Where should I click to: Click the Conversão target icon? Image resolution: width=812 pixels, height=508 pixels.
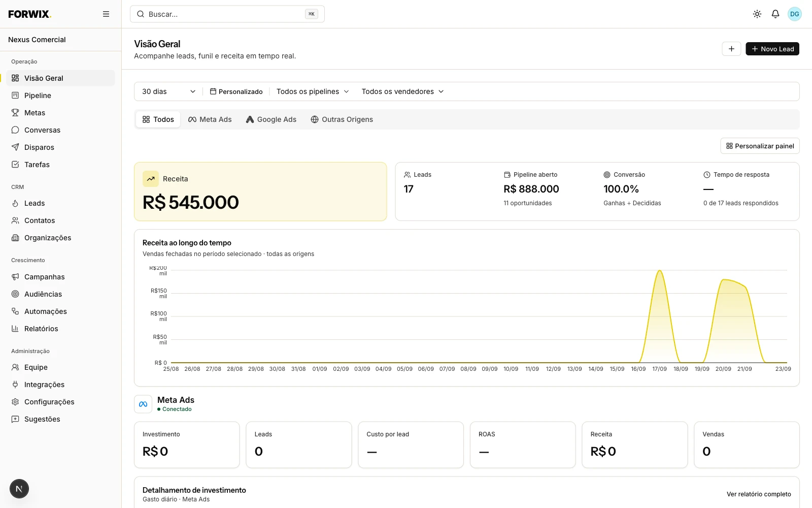pos(607,175)
